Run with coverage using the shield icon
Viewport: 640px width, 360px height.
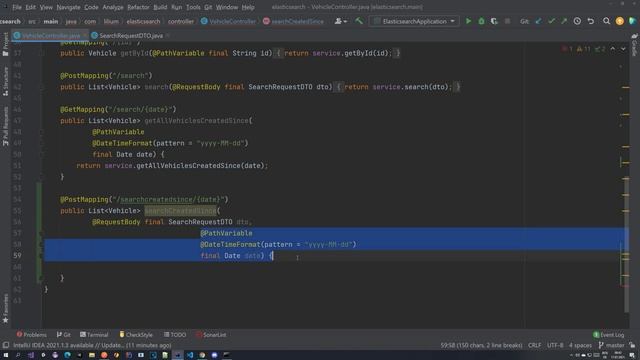point(494,21)
